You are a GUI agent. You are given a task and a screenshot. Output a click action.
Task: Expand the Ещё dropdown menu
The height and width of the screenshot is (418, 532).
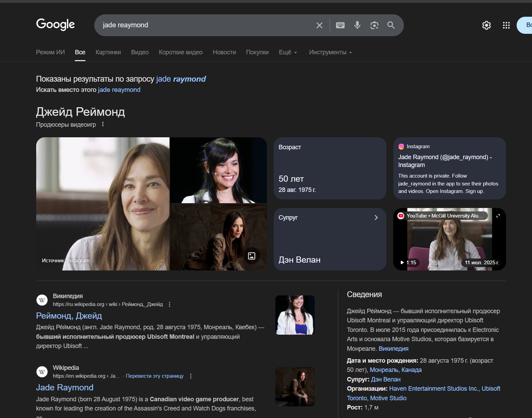[x=288, y=52]
